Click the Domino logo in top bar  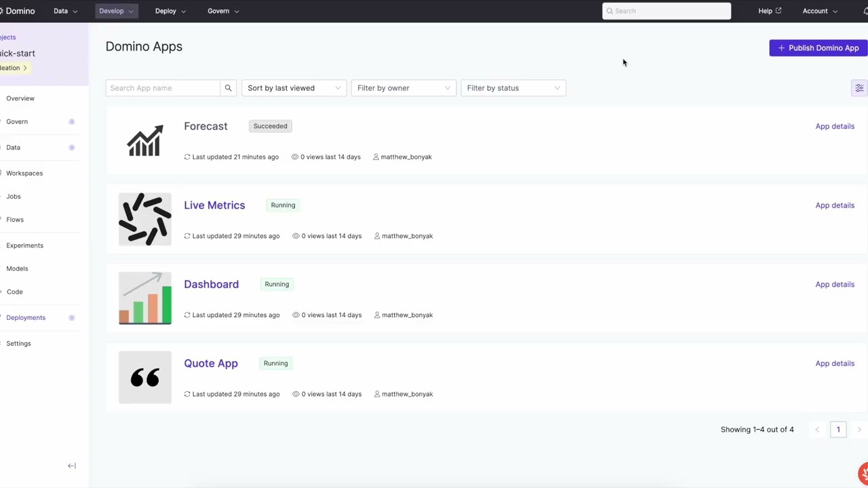18,11
